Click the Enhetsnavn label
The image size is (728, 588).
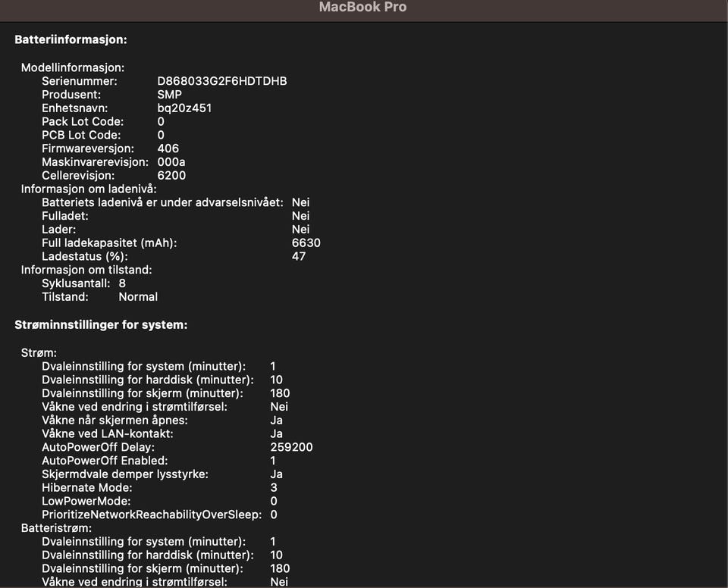coord(75,108)
